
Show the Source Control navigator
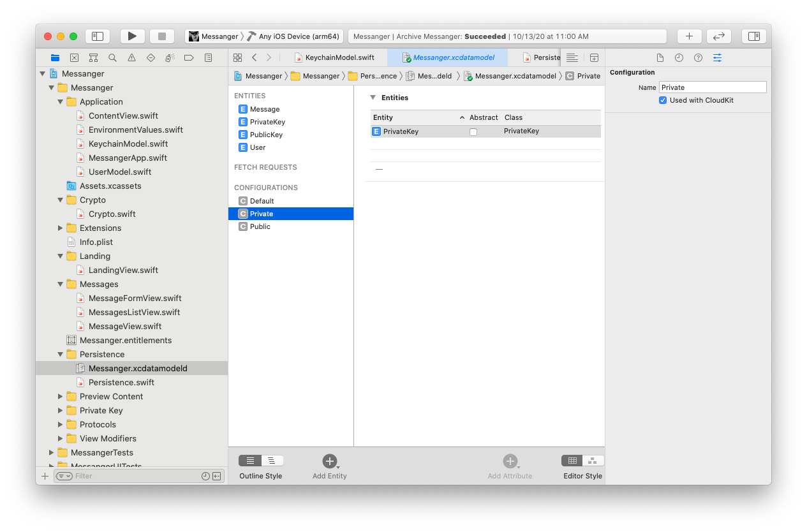pyautogui.click(x=74, y=57)
